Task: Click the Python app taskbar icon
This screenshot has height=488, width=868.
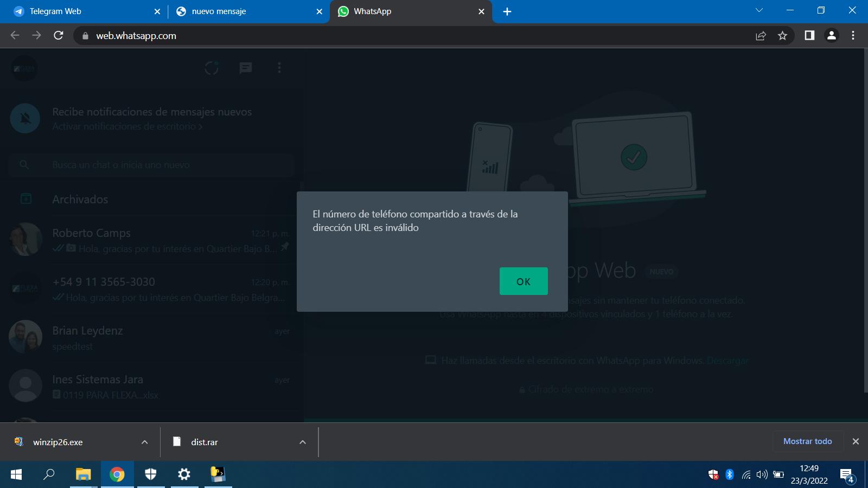Action: pyautogui.click(x=218, y=474)
